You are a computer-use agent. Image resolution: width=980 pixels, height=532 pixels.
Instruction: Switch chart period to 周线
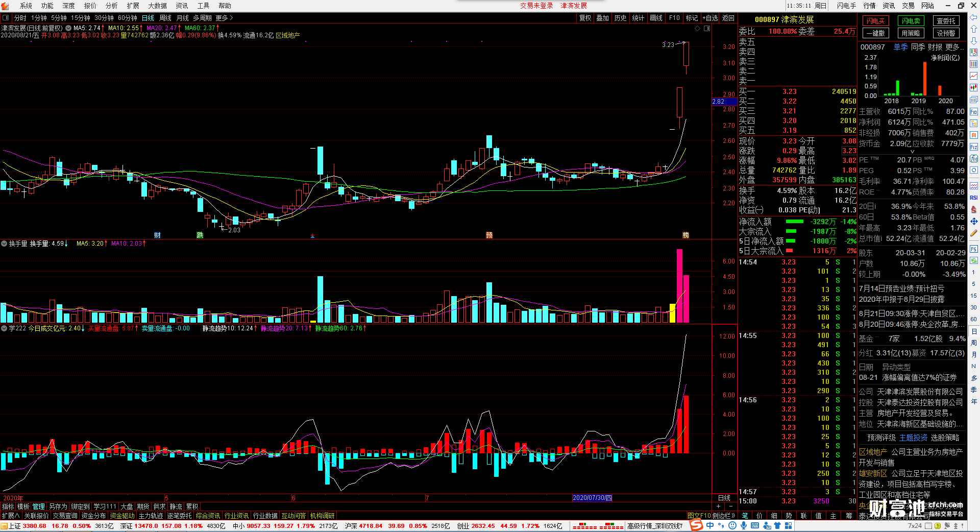pyautogui.click(x=165, y=18)
